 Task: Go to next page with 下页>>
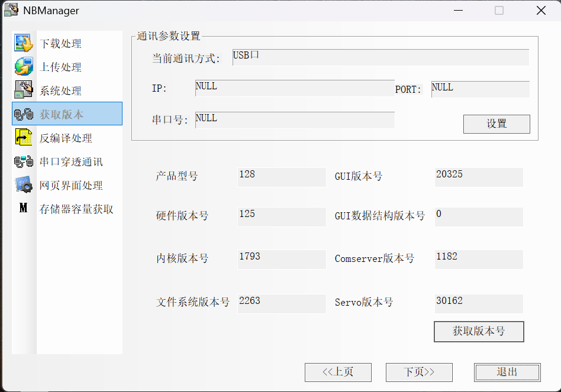(419, 372)
